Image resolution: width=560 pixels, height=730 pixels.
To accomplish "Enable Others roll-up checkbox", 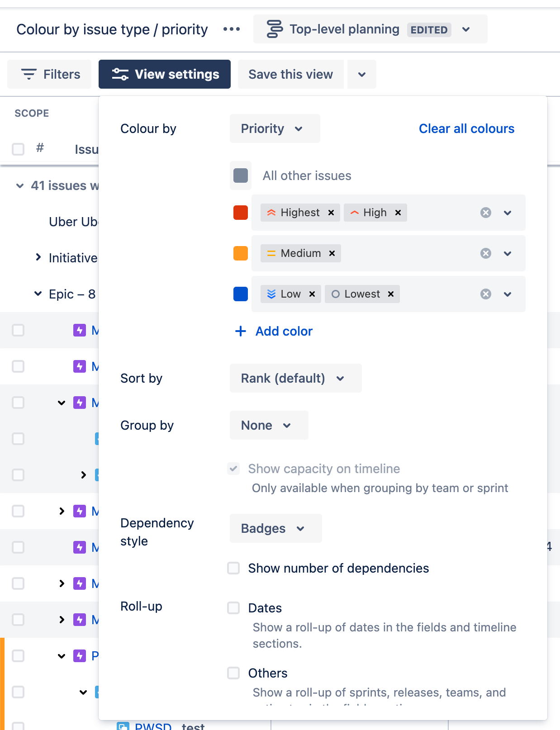I will tap(233, 673).
